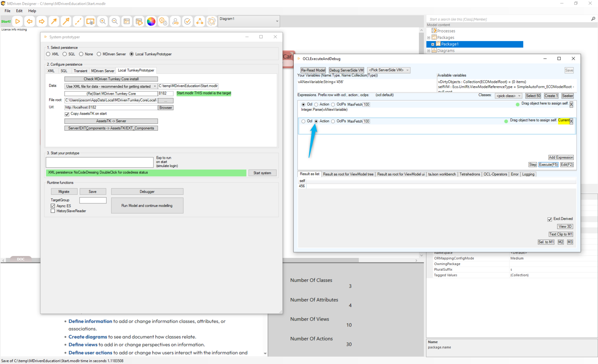
Task: Click Check MDriven Turnkey Core install button
Action: 111,79
